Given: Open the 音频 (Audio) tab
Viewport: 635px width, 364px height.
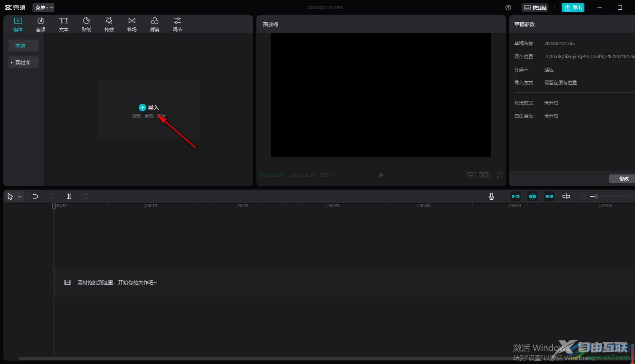Looking at the screenshot, I should point(40,24).
